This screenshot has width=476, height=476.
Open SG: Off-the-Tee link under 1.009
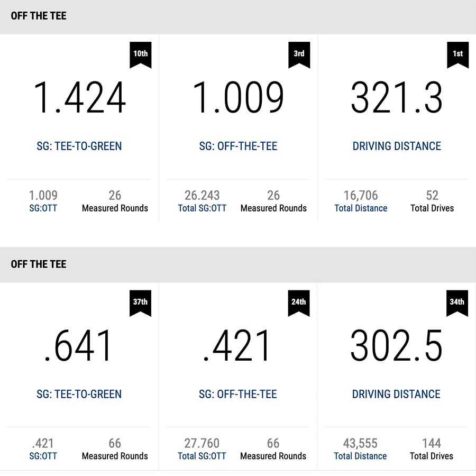[238, 146]
